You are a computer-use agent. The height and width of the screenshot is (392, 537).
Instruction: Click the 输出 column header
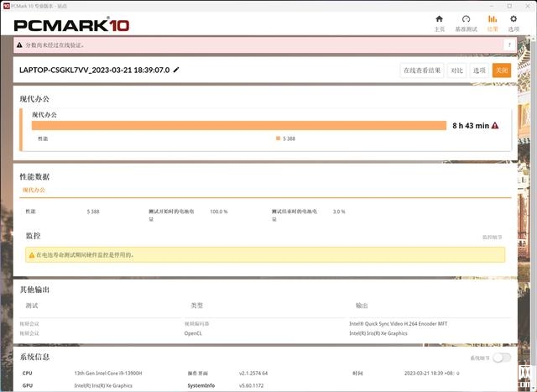point(362,306)
